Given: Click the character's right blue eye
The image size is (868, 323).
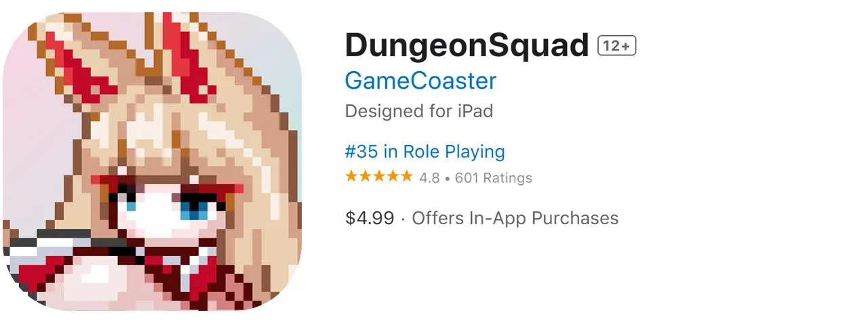Looking at the screenshot, I should pos(195,204).
